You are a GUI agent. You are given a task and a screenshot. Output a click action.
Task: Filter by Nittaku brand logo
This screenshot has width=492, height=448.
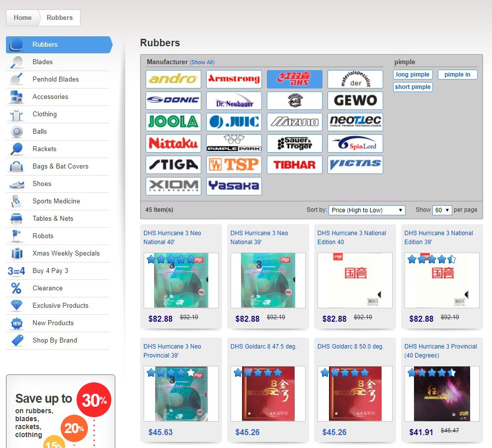(x=173, y=143)
